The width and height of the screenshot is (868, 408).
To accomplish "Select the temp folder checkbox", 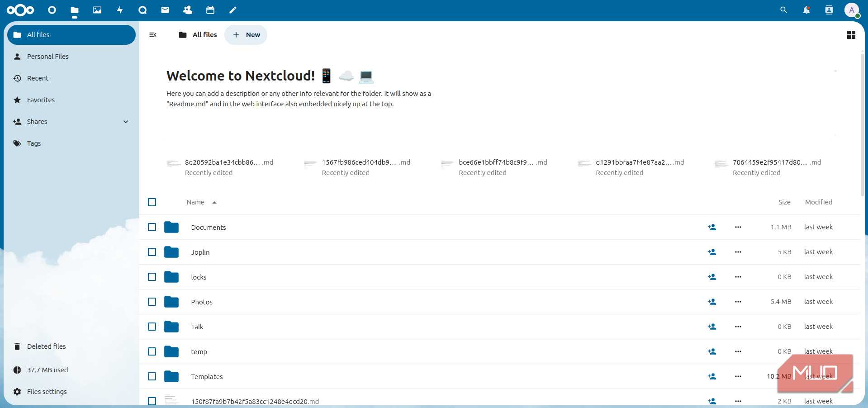I will 152,351.
